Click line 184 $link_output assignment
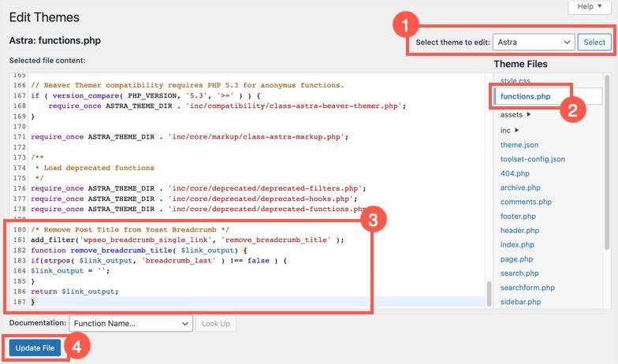 click(x=70, y=271)
